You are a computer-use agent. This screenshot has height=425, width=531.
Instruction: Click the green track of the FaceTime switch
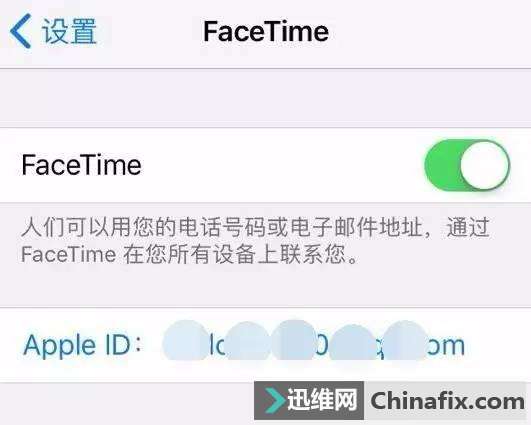point(442,165)
